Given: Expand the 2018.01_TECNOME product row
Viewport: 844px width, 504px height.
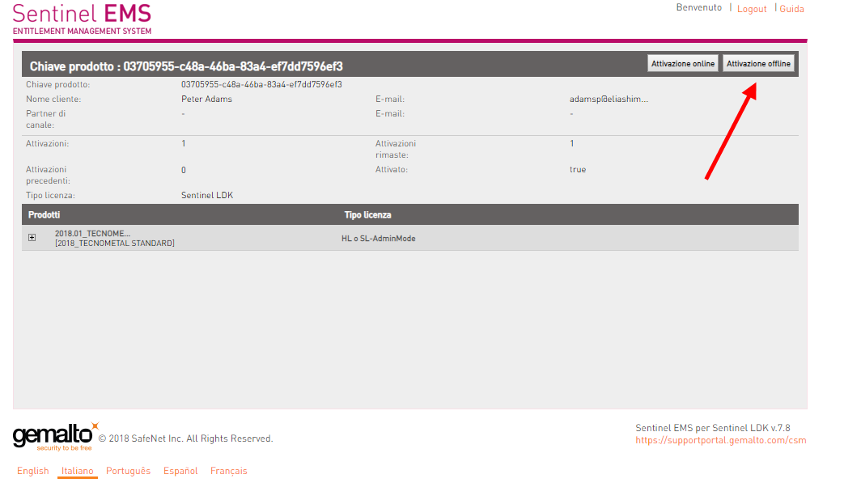Looking at the screenshot, I should coord(32,237).
